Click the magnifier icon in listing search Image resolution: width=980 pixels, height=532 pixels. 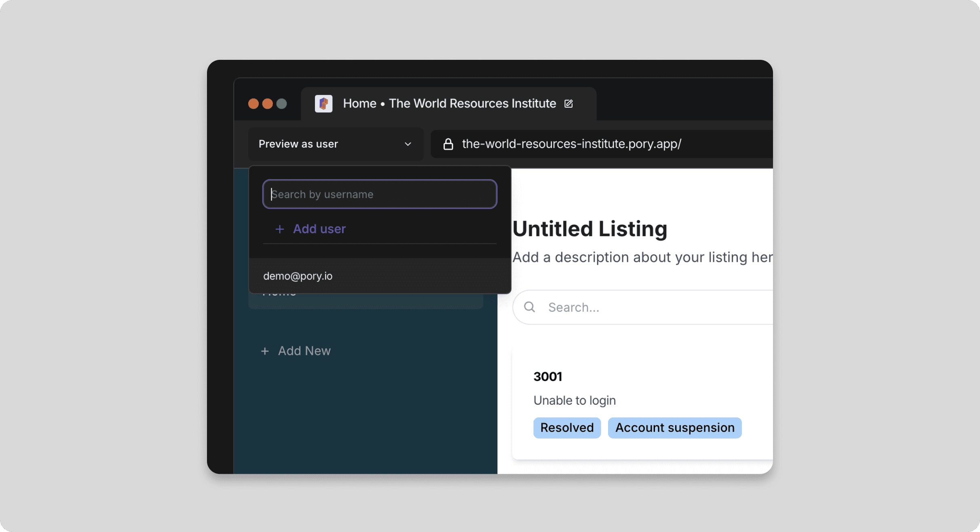[529, 307]
